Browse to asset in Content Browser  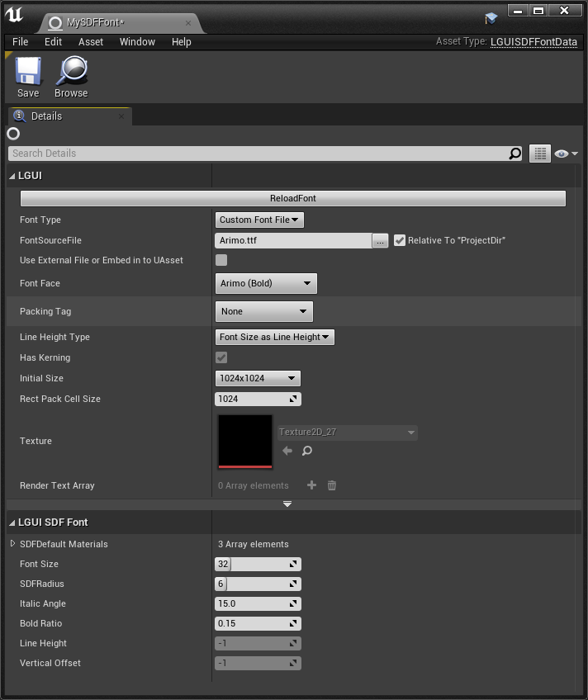(x=71, y=77)
